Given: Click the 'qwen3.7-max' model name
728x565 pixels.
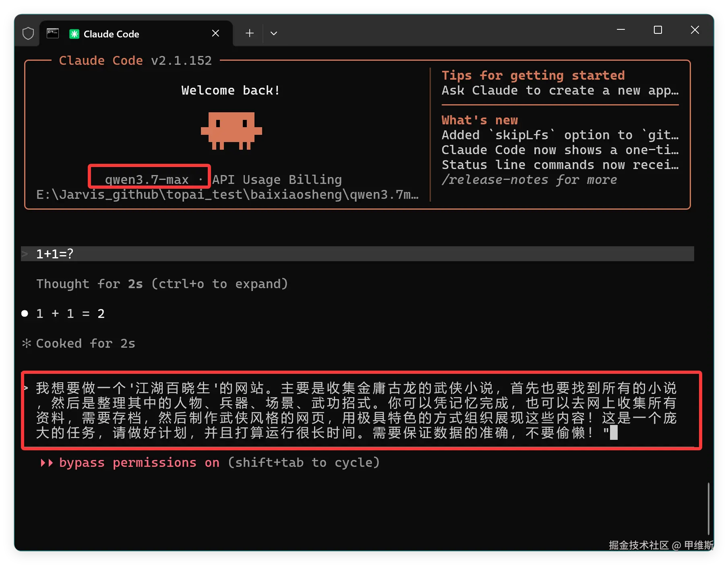Looking at the screenshot, I should pos(147,179).
